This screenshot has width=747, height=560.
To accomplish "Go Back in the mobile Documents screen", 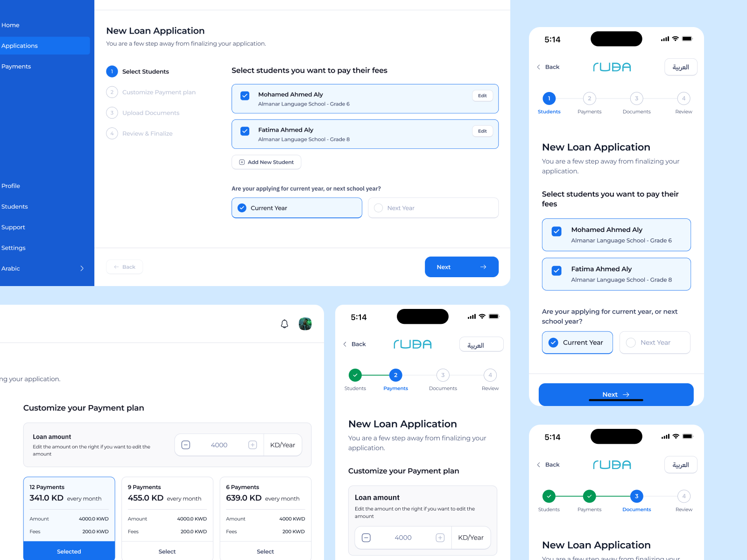I will pyautogui.click(x=548, y=464).
